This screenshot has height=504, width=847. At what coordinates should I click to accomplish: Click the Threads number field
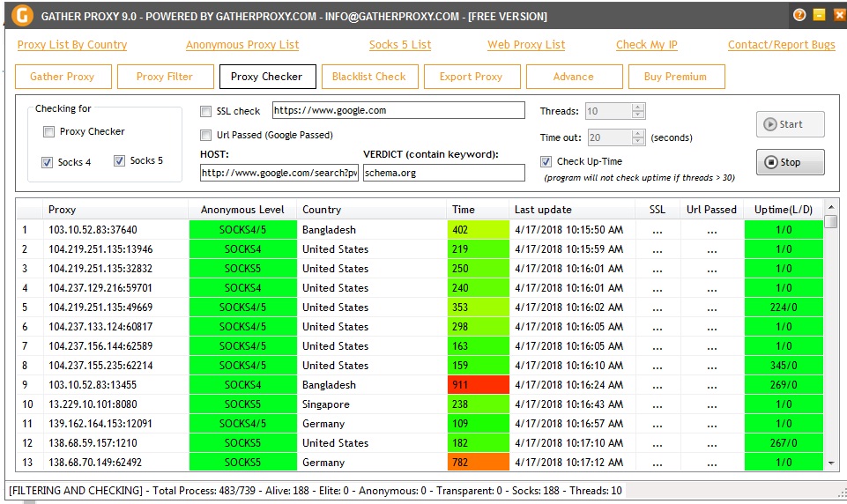click(x=609, y=111)
